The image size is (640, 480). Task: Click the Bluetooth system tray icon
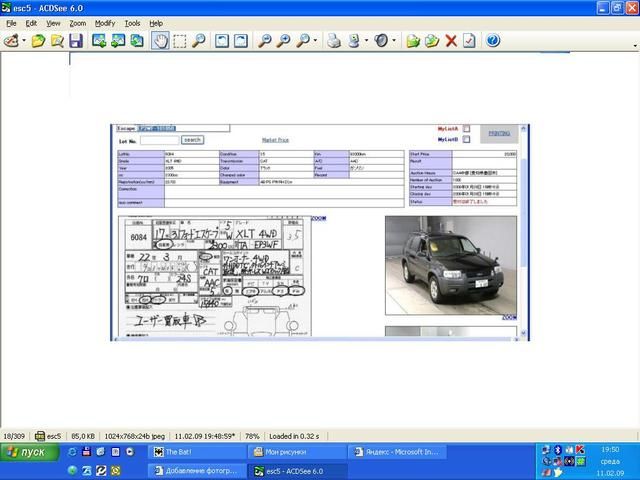click(558, 450)
